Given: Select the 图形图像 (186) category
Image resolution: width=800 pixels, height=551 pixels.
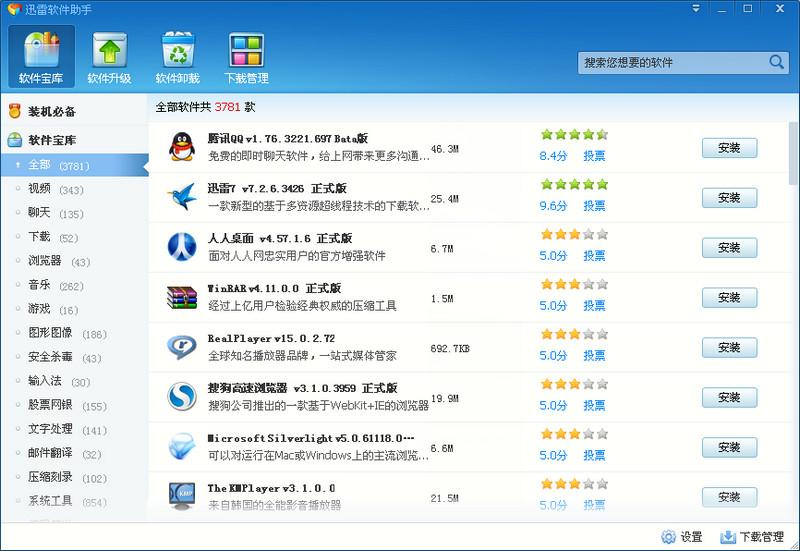Looking at the screenshot, I should point(74,333).
